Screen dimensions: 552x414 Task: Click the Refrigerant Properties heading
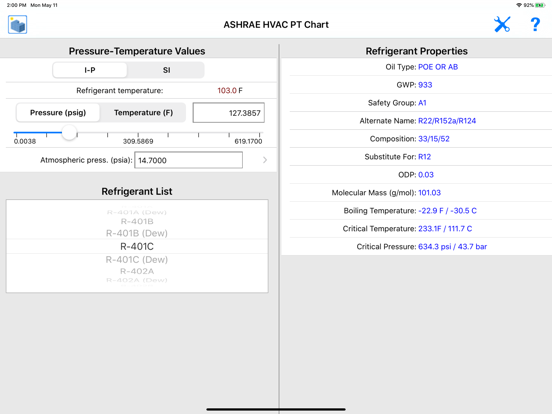click(416, 51)
